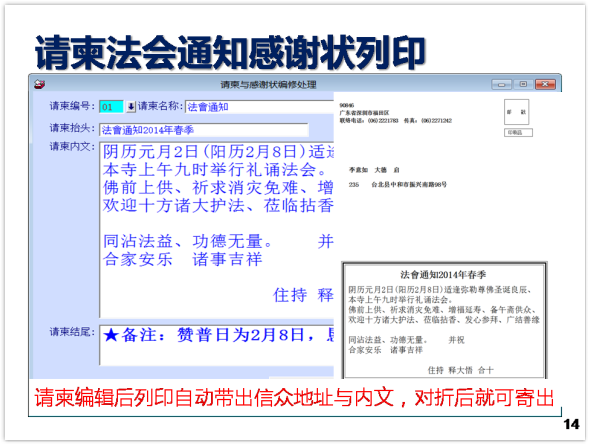Image resolution: width=590 pixels, height=445 pixels.
Task: Click inside the 请柬内文 text area
Action: [x=217, y=229]
